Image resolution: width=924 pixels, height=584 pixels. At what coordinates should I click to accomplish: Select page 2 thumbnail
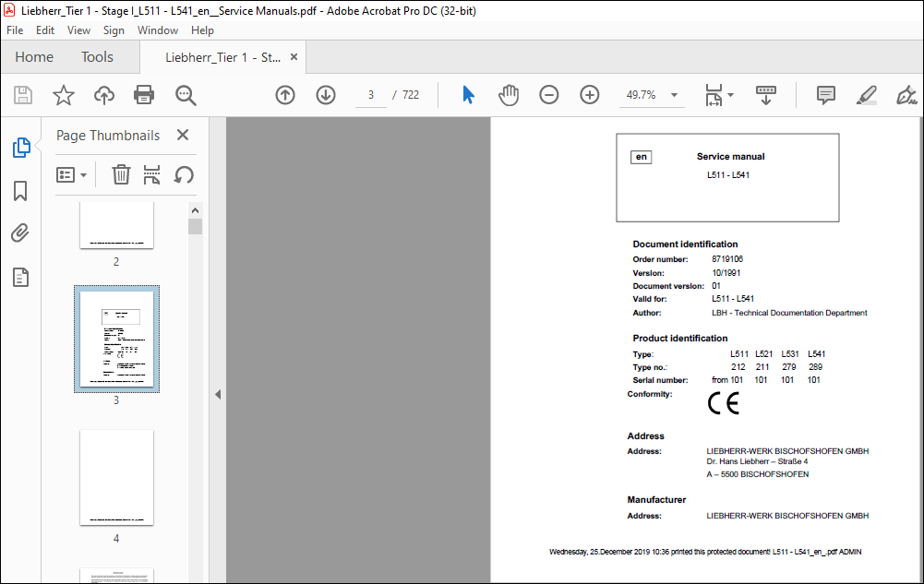click(x=116, y=225)
